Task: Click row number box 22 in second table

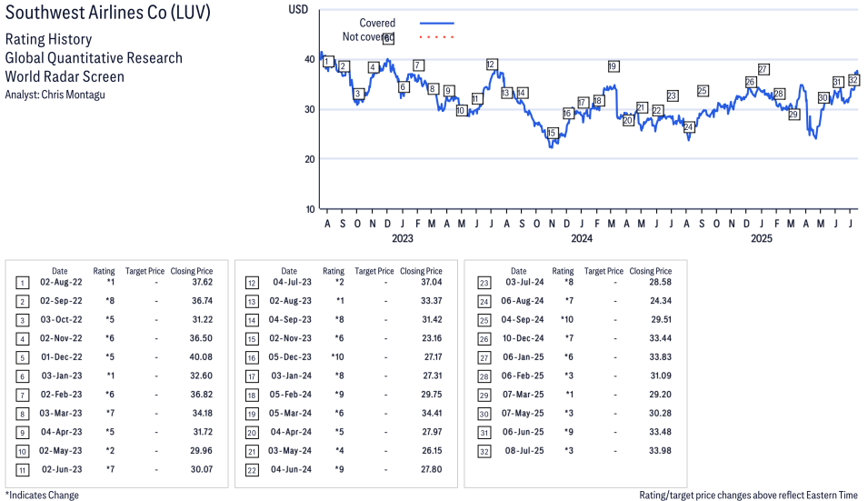Action: click(252, 471)
